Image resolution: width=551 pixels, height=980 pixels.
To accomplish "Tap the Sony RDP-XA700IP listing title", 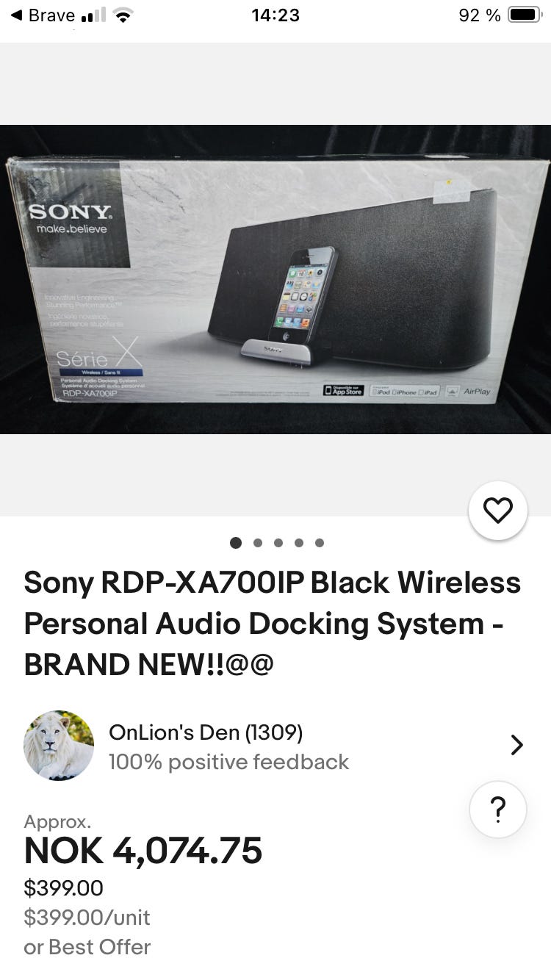I will pos(273,624).
